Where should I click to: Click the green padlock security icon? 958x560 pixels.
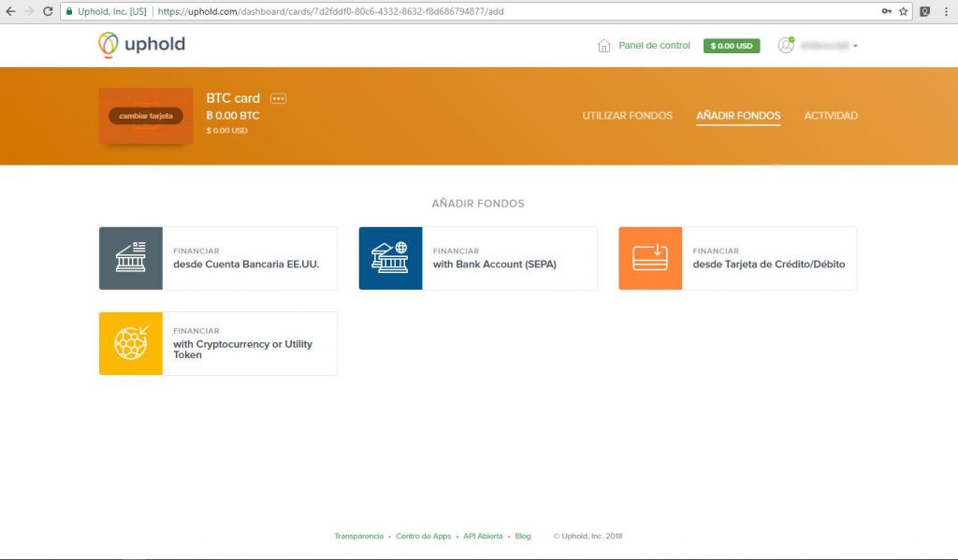pos(69,11)
